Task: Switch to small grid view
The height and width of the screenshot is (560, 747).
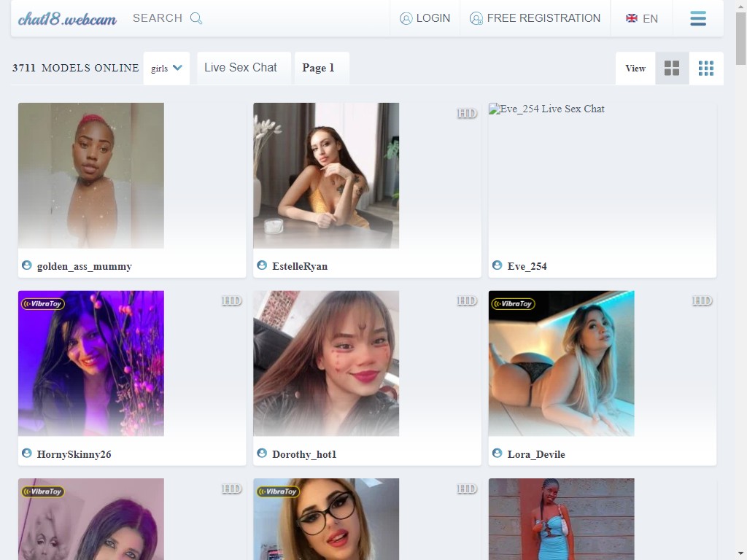Action: [706, 69]
